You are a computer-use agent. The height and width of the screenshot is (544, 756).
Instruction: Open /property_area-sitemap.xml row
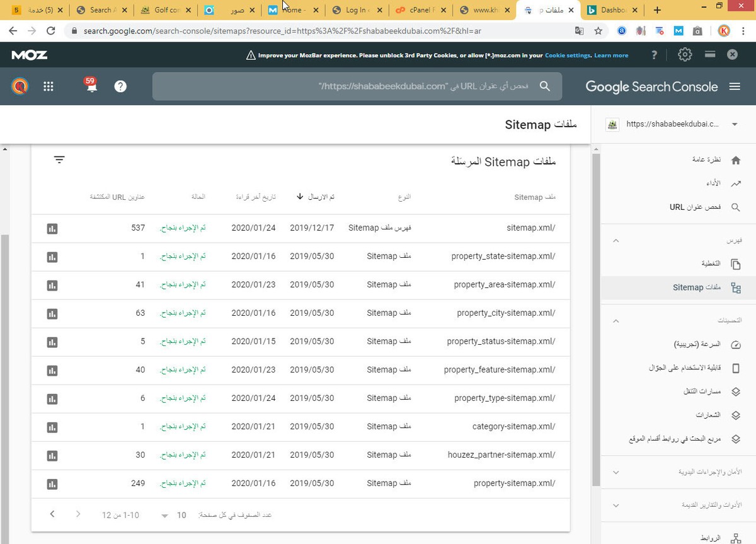301,285
